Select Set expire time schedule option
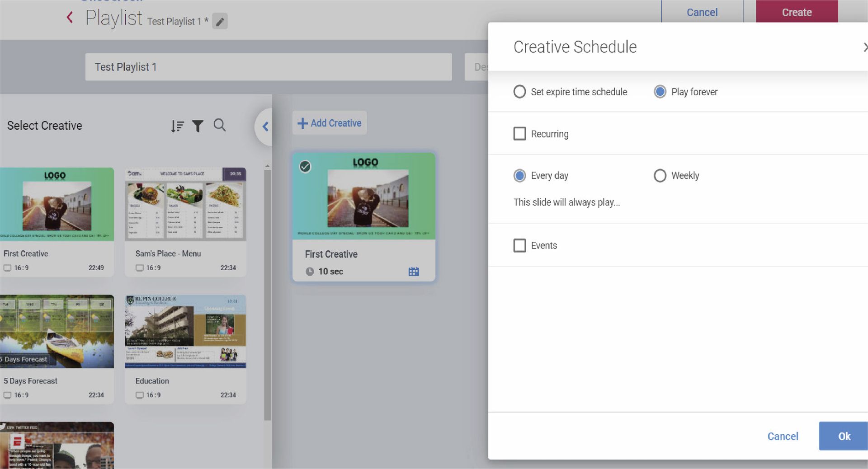Viewport: 868px width, 469px height. click(520, 92)
